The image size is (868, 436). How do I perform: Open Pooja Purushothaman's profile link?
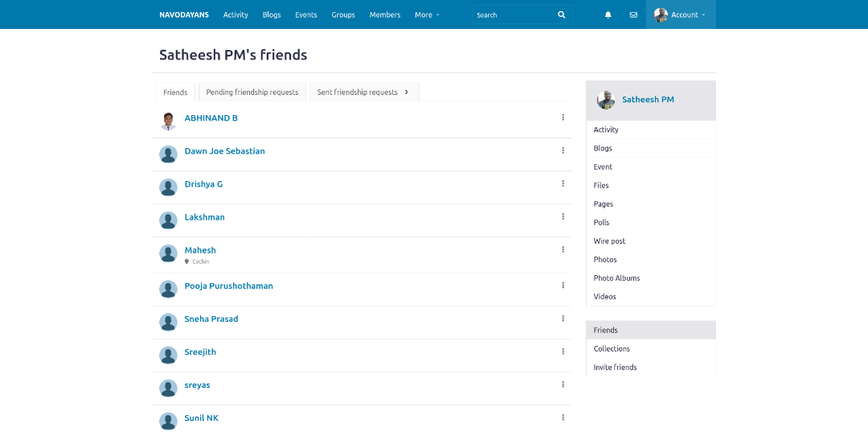(229, 286)
